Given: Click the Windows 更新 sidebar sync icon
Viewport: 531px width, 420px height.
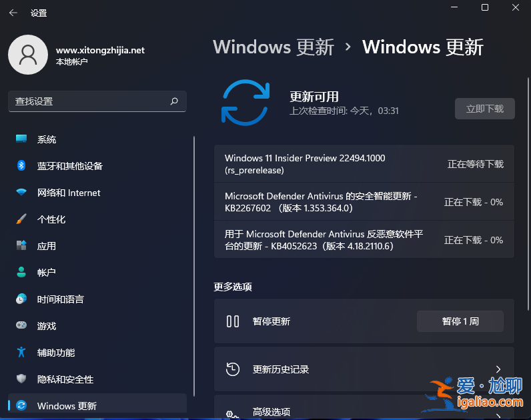Looking at the screenshot, I should (x=21, y=405).
